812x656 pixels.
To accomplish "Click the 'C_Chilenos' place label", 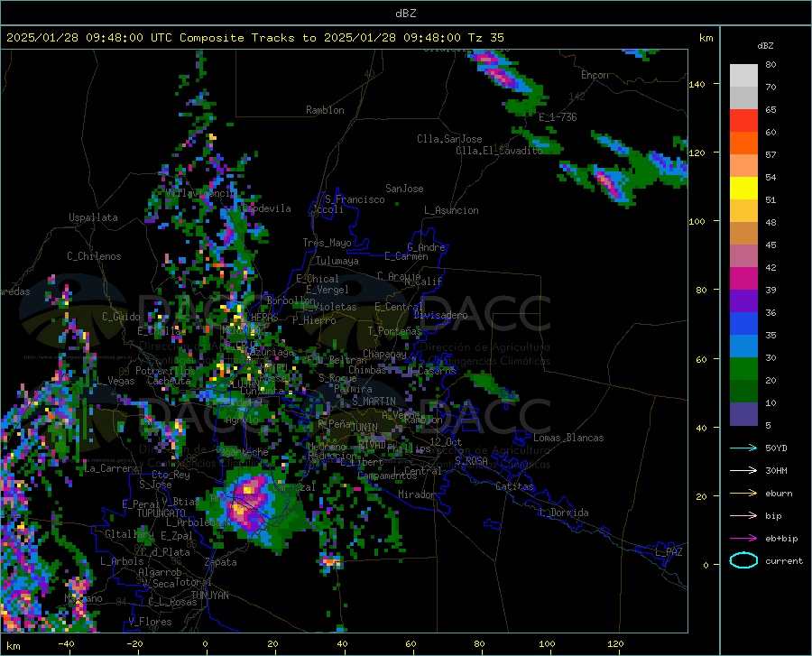I will click(x=94, y=256).
